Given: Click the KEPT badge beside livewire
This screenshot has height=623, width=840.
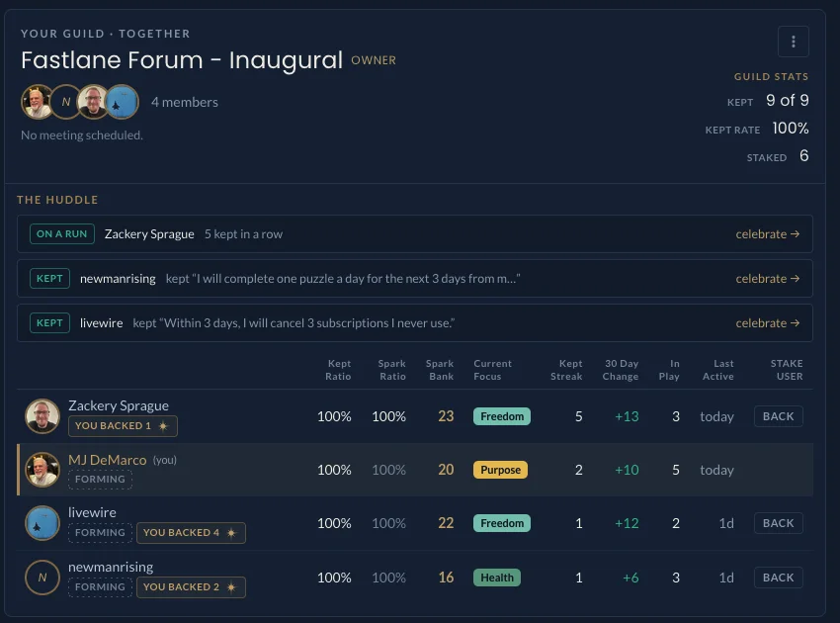Looking at the screenshot, I should point(49,322).
